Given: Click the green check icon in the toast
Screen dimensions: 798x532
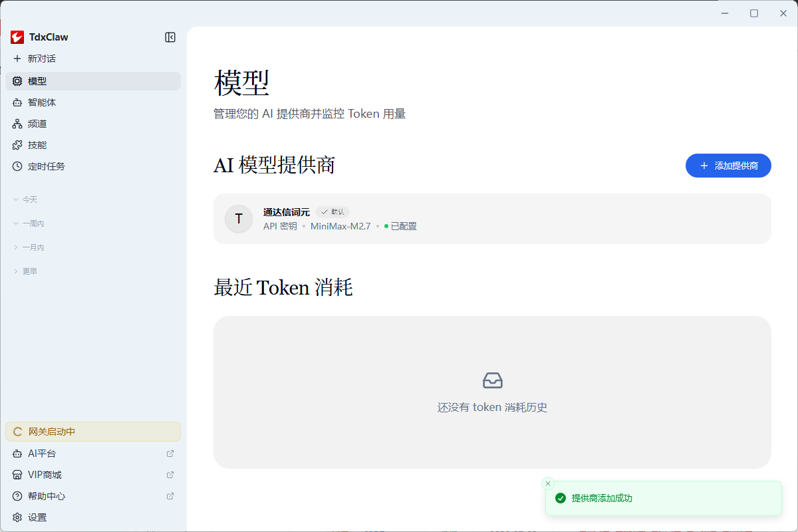Looking at the screenshot, I should pos(561,498).
